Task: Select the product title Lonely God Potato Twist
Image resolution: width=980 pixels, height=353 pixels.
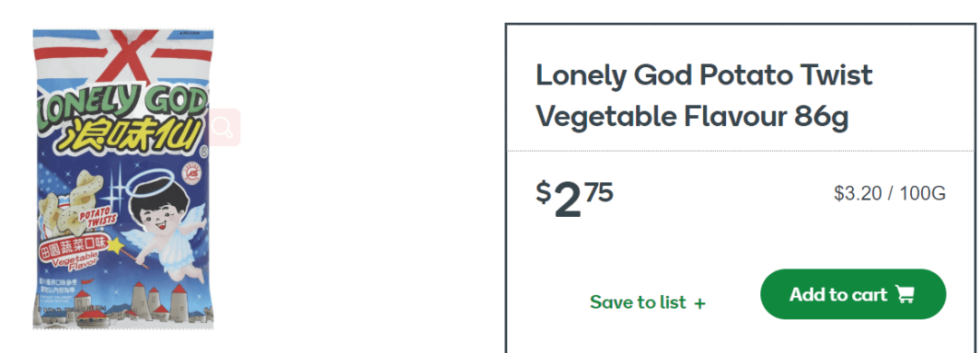Action: (704, 75)
